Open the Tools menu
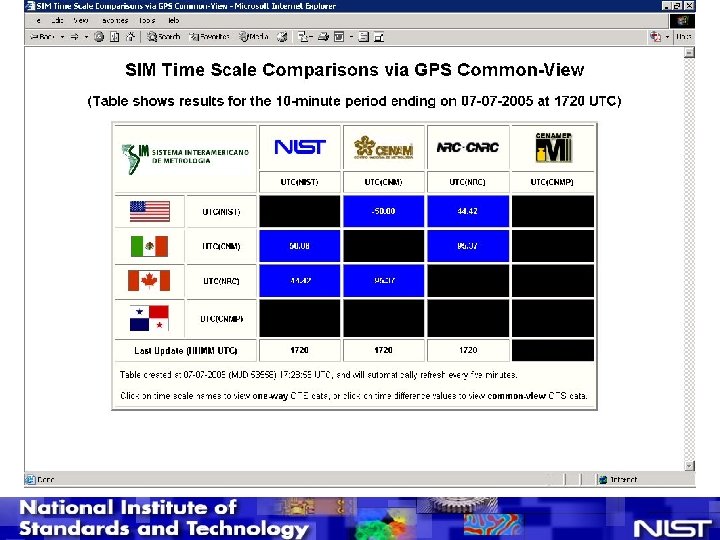The height and width of the screenshot is (540, 720). (147, 21)
